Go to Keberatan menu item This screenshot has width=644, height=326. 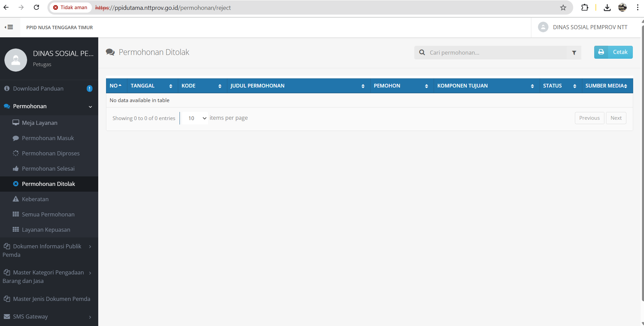tap(35, 199)
